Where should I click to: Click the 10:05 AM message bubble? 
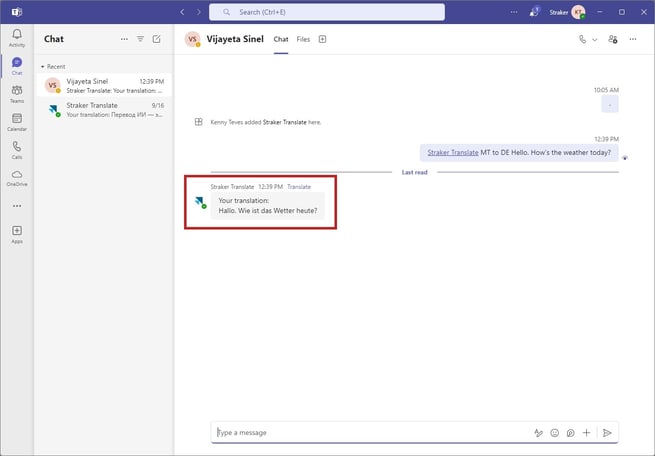[610, 104]
